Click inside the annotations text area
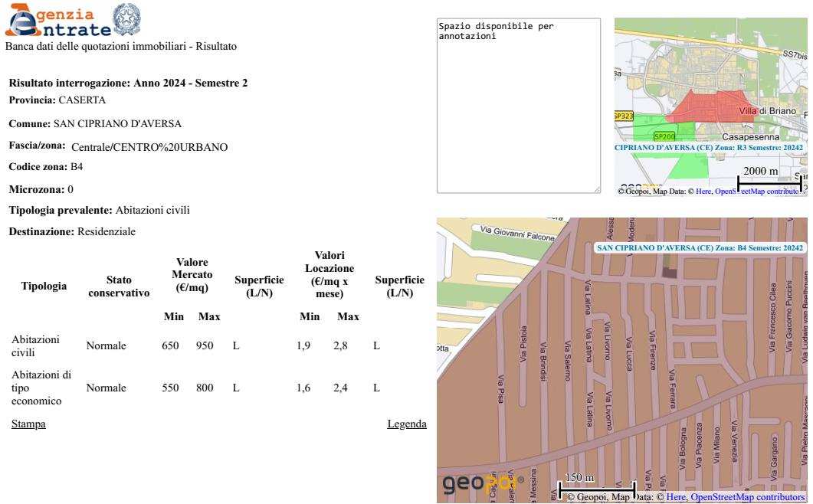 [x=518, y=107]
